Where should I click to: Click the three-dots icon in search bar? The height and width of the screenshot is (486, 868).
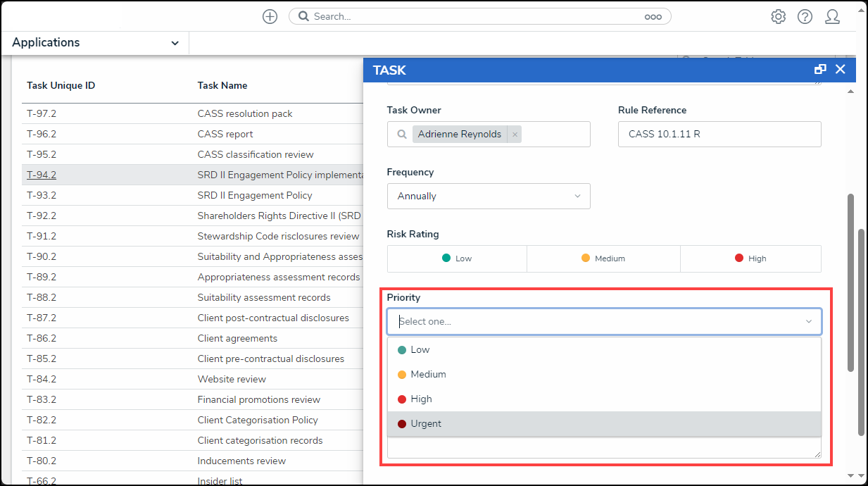pos(653,17)
